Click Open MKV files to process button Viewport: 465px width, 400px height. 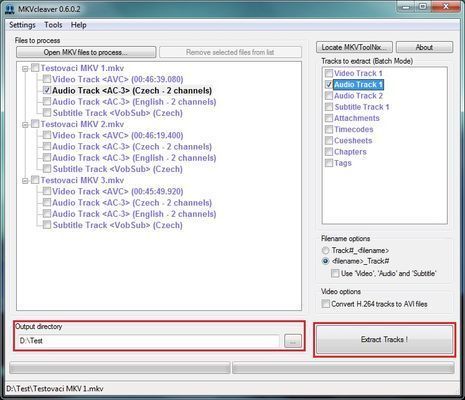click(86, 52)
